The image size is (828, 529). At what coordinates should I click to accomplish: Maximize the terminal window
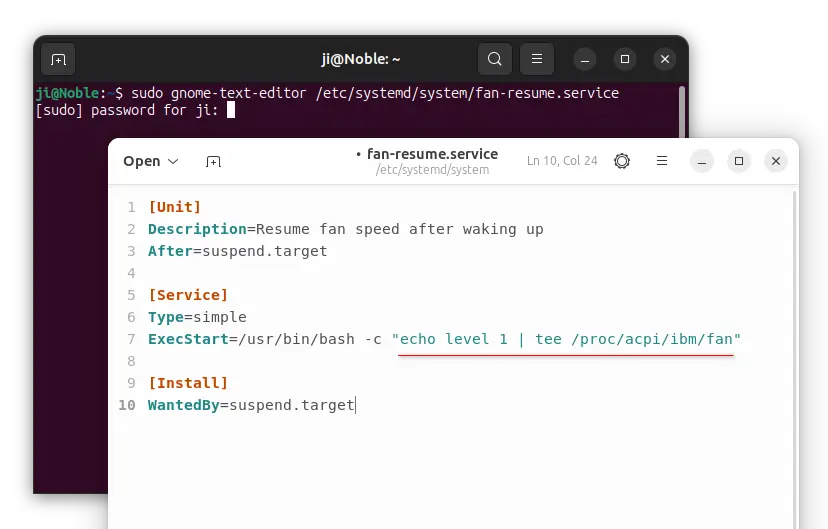point(625,59)
